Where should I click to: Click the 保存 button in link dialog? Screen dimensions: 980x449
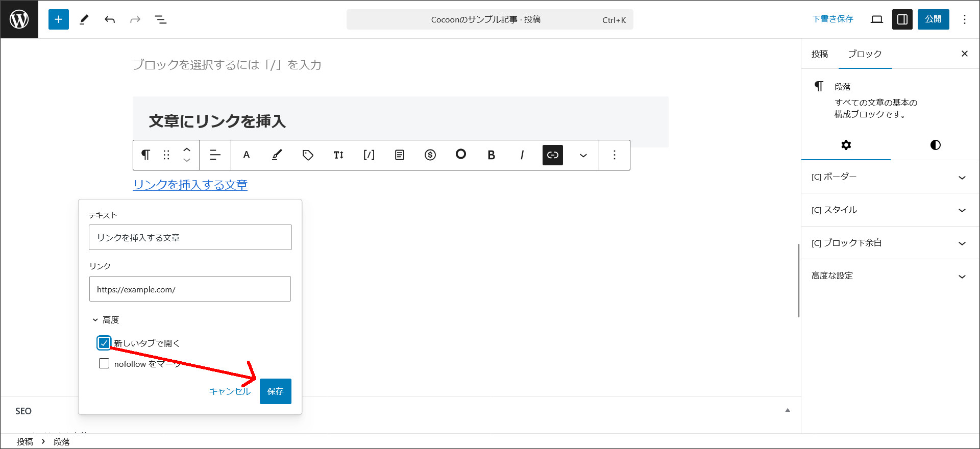tap(275, 391)
